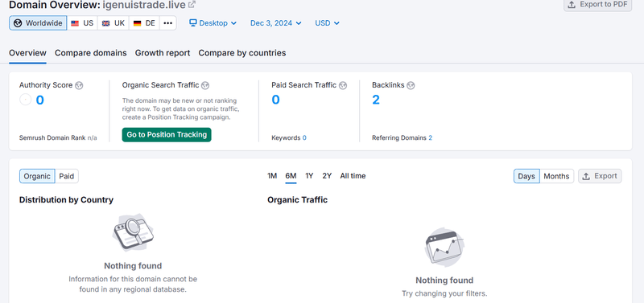Click the Authority Score value 0
644x303 pixels.
[39, 100]
